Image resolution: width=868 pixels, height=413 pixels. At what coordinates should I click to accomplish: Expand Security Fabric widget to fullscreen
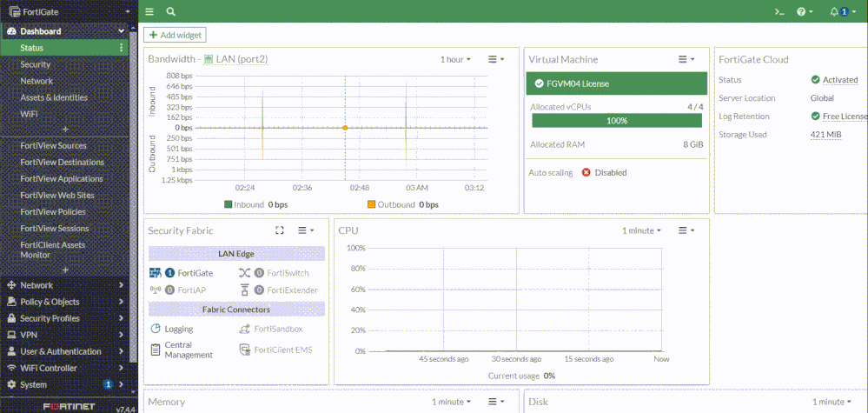(279, 230)
